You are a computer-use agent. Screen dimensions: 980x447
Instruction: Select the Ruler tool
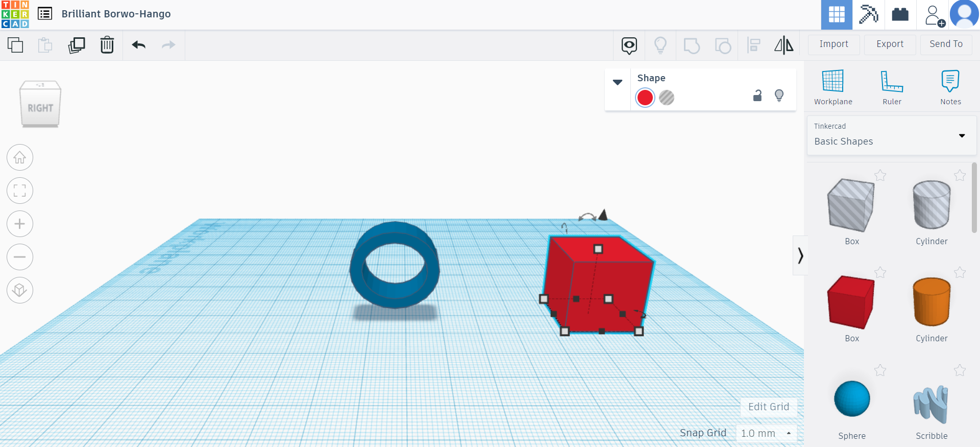[x=892, y=87]
